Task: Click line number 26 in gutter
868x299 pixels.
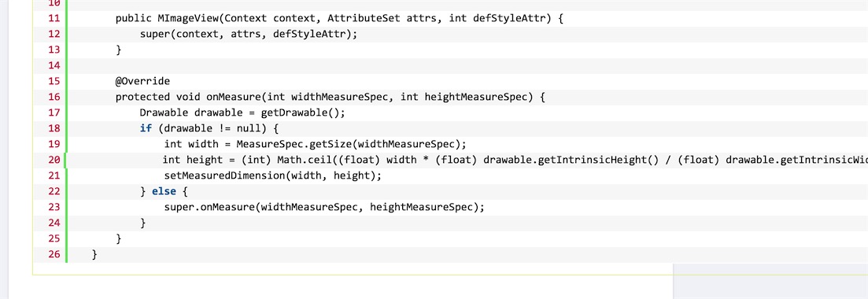Action: (54, 255)
